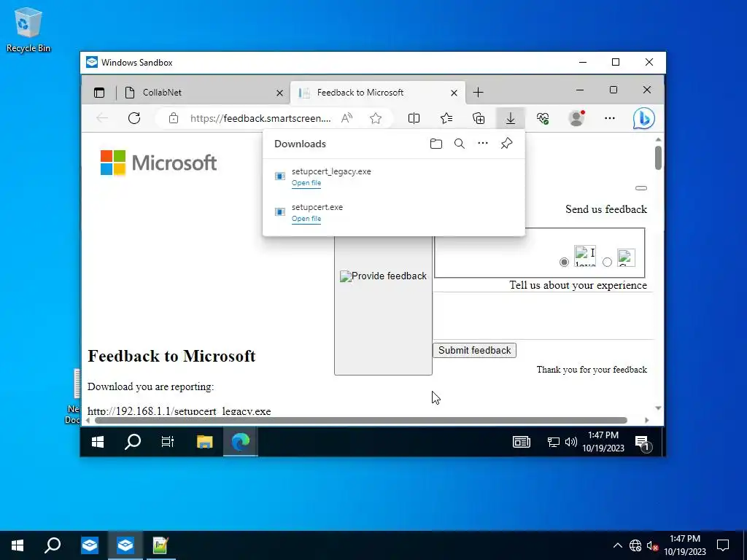Click the sandbox volume tray icon
This screenshot has height=560, width=747.
570,443
